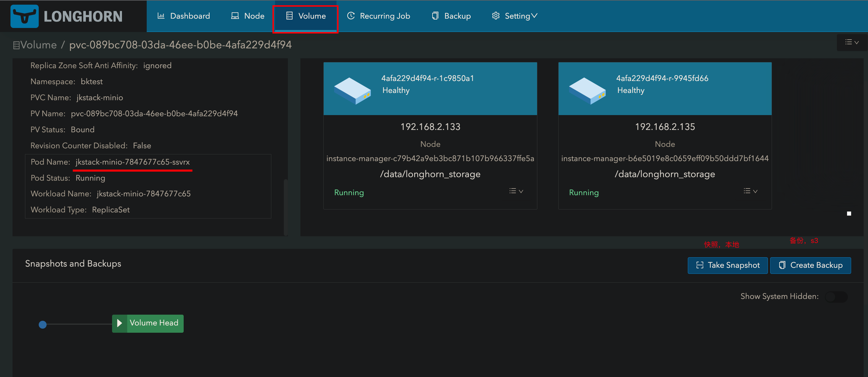This screenshot has height=377, width=868.
Task: Click the Pod Status value Running
Action: [x=90, y=178]
